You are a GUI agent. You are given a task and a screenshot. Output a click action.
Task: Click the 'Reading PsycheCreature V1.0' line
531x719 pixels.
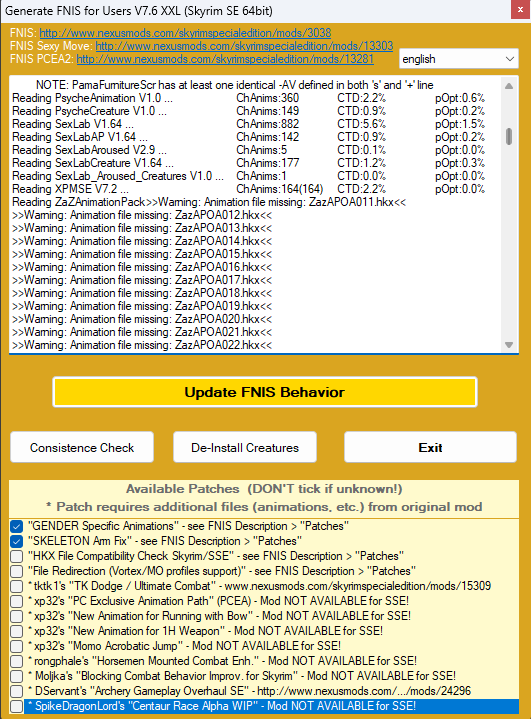[248, 111]
